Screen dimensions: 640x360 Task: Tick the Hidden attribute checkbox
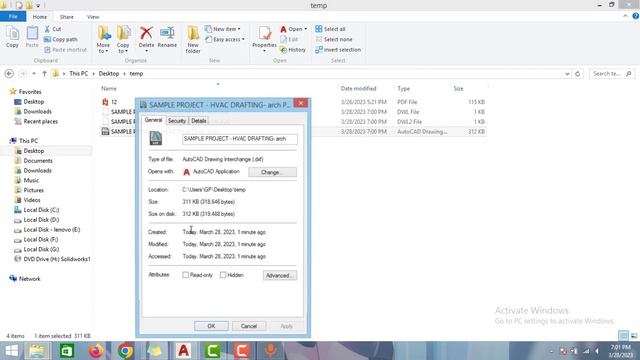coord(223,275)
